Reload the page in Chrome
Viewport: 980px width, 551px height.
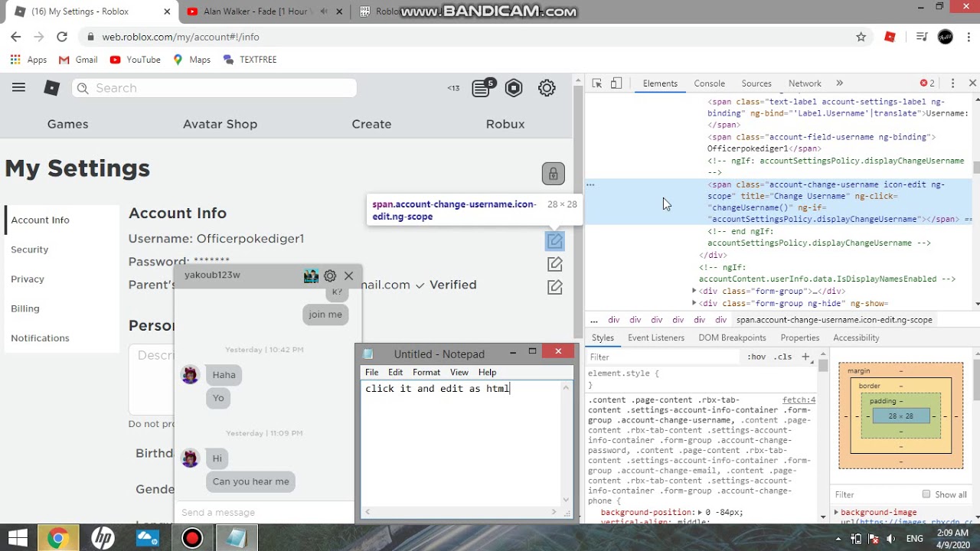coord(62,37)
